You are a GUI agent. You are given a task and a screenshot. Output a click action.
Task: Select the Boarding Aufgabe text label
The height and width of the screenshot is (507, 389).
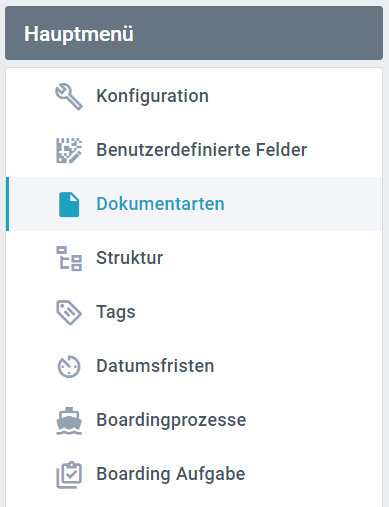171,474
